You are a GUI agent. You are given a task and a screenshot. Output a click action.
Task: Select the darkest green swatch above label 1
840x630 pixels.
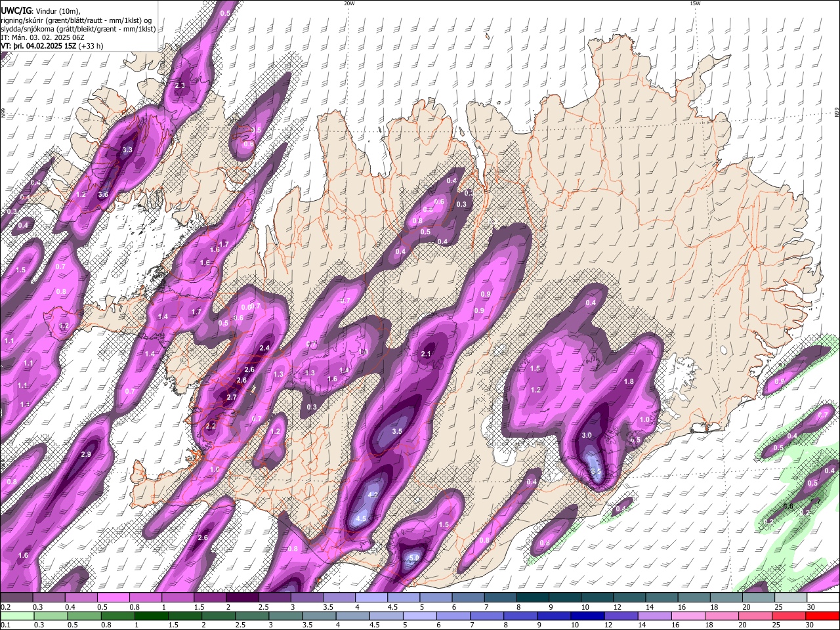pos(150,616)
